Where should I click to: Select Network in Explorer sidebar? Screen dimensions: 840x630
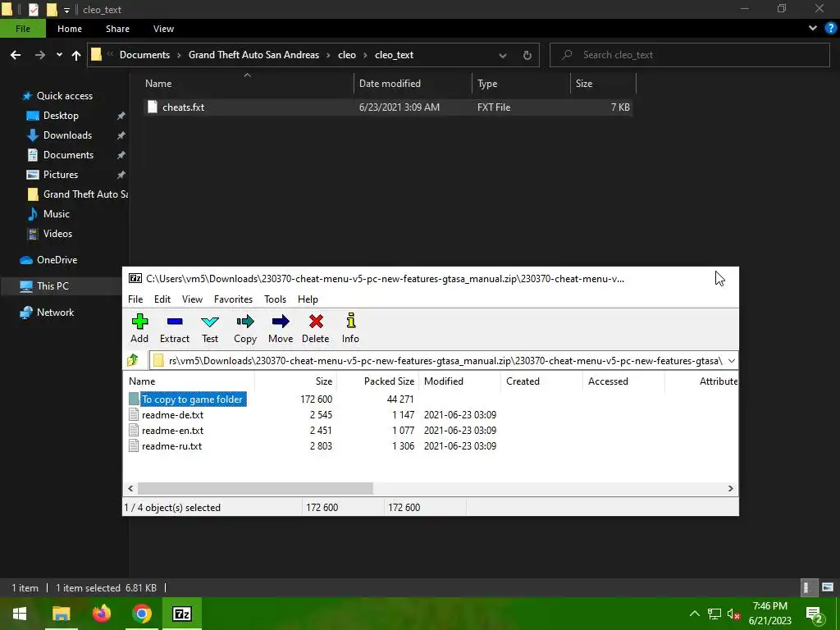[x=55, y=313]
